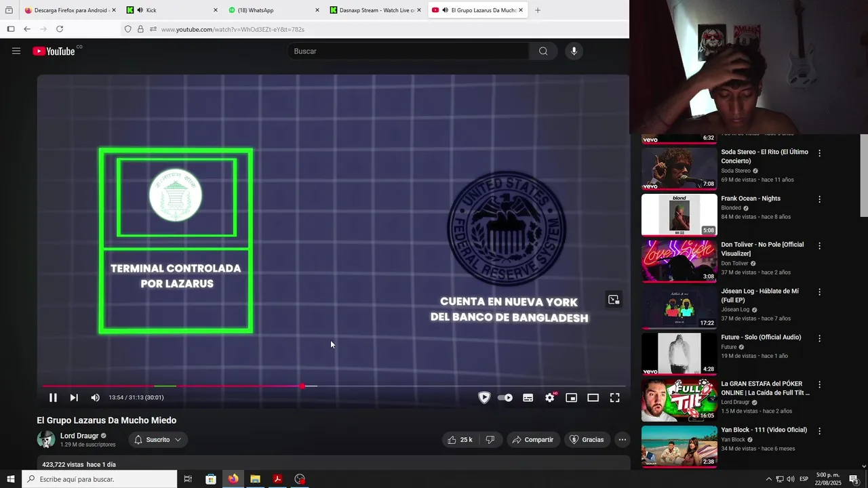Open a new browser tab

(x=538, y=10)
